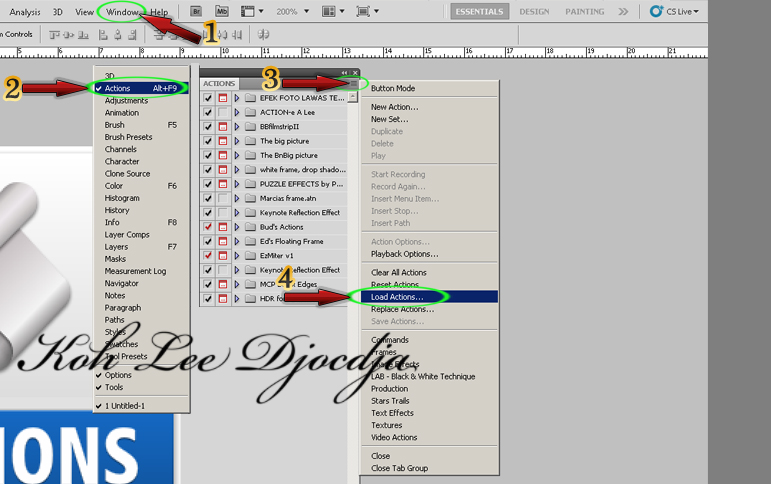Click the Align Vertical Centers icon
This screenshot has height=484, width=771.
69,34
